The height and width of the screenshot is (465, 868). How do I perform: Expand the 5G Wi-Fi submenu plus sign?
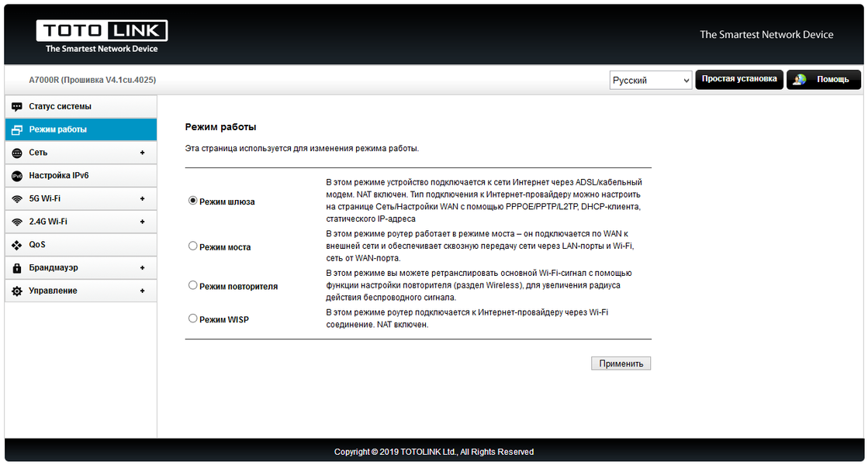[x=142, y=198]
